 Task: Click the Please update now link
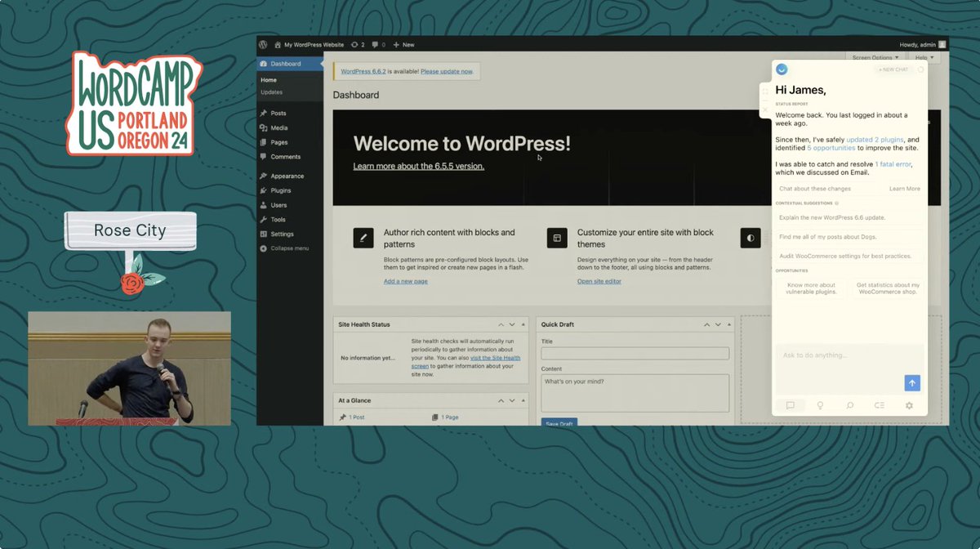point(447,72)
